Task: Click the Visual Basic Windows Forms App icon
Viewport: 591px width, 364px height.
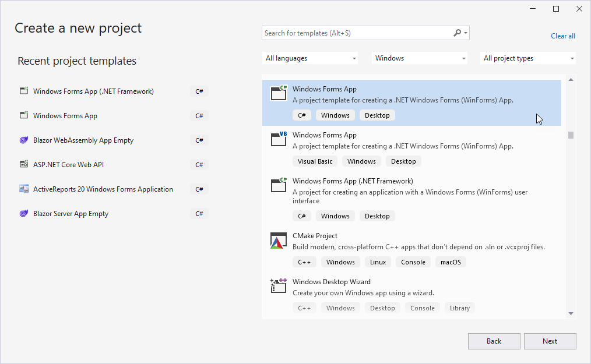Action: coord(279,139)
